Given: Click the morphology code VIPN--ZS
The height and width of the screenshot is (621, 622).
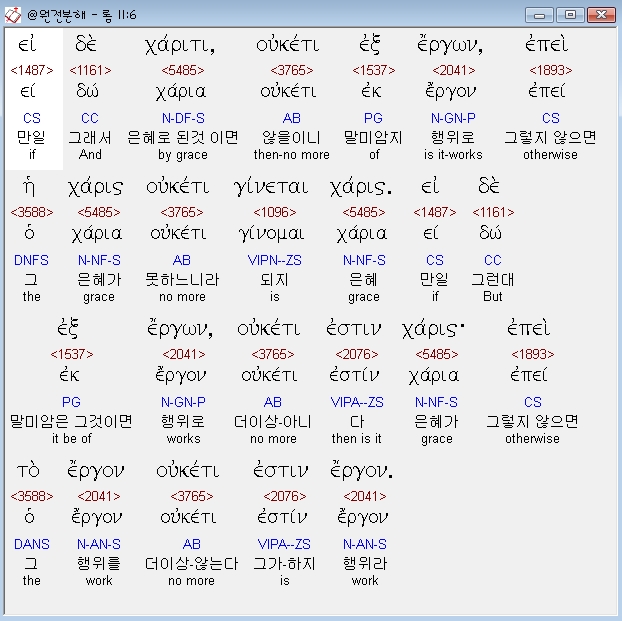Looking at the screenshot, I should [275, 260].
